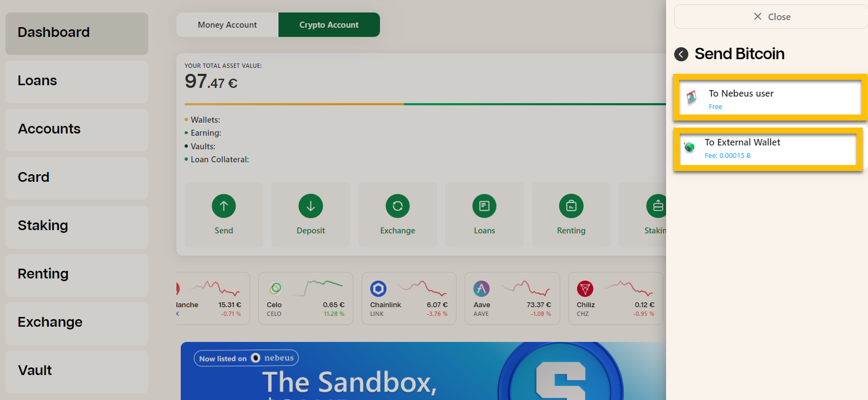
Task: Click the 97.47 € total asset value
Action: pos(211,82)
